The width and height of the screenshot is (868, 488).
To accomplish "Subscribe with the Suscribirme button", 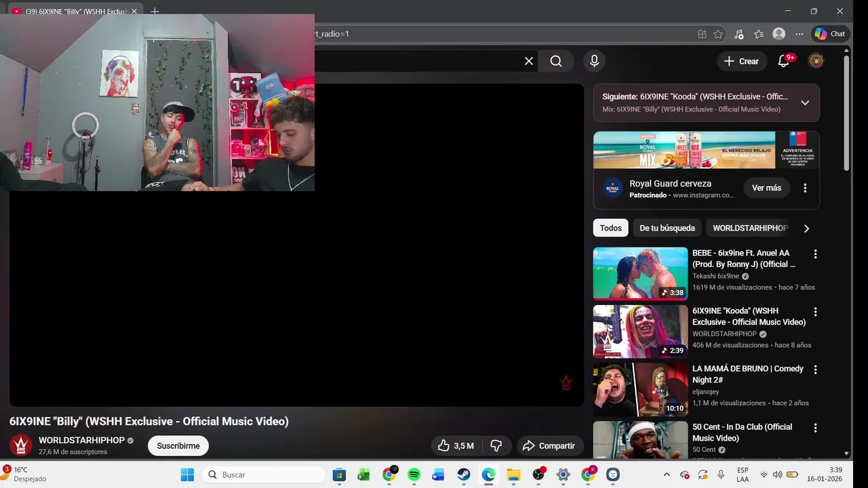I will [x=178, y=446].
